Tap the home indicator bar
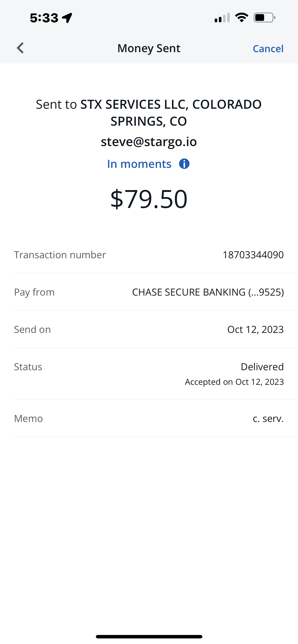298x644 pixels. (x=149, y=637)
